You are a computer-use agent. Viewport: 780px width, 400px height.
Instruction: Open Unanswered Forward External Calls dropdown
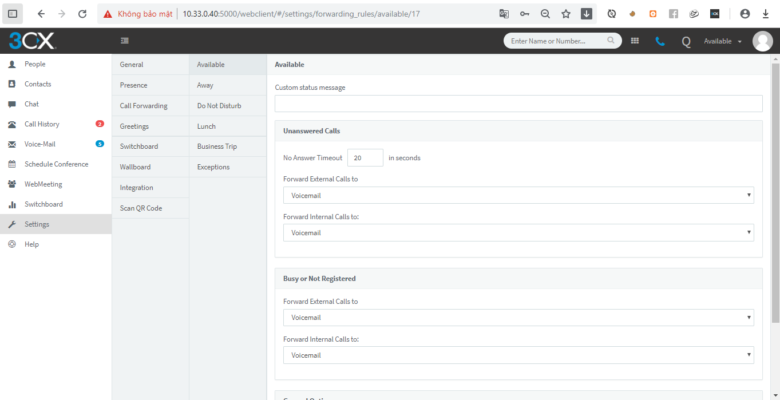click(x=517, y=196)
